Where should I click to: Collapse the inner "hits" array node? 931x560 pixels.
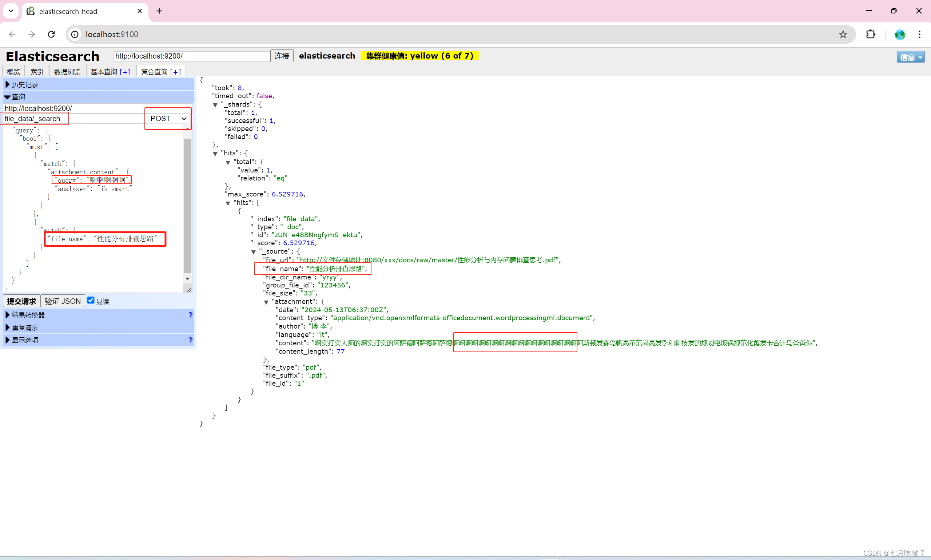click(228, 203)
